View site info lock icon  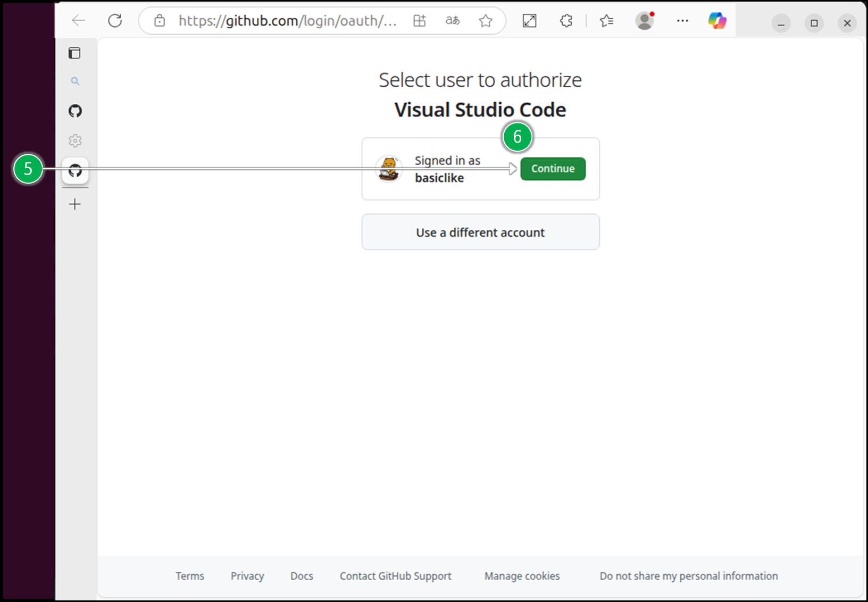(159, 21)
